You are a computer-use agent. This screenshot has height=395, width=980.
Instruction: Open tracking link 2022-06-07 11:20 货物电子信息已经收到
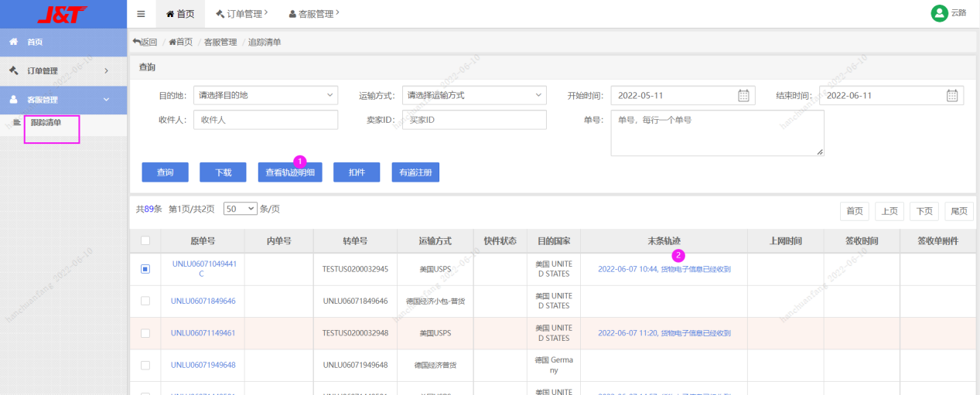point(664,333)
